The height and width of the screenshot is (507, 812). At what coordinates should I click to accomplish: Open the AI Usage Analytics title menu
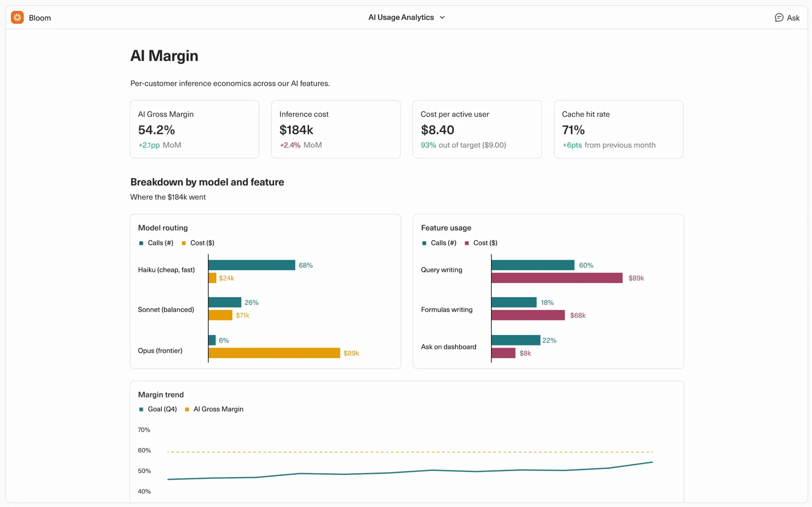coord(406,17)
